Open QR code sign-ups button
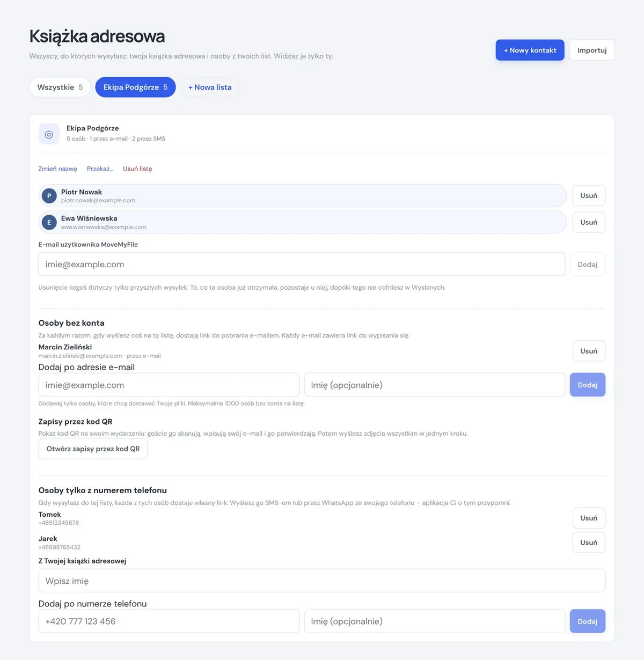This screenshot has width=644, height=660. 93,449
